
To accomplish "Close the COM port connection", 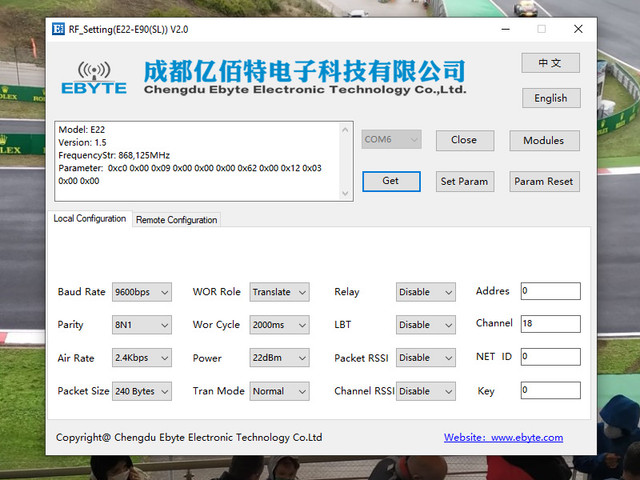I will 464,140.
